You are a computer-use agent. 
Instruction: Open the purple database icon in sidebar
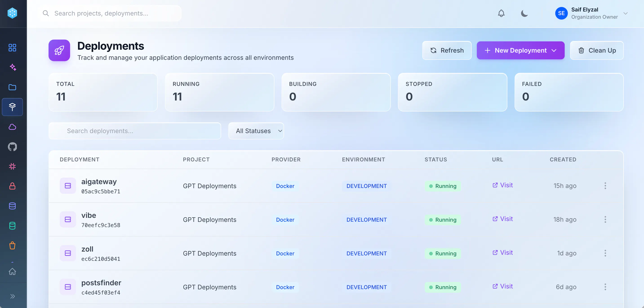pyautogui.click(x=12, y=206)
